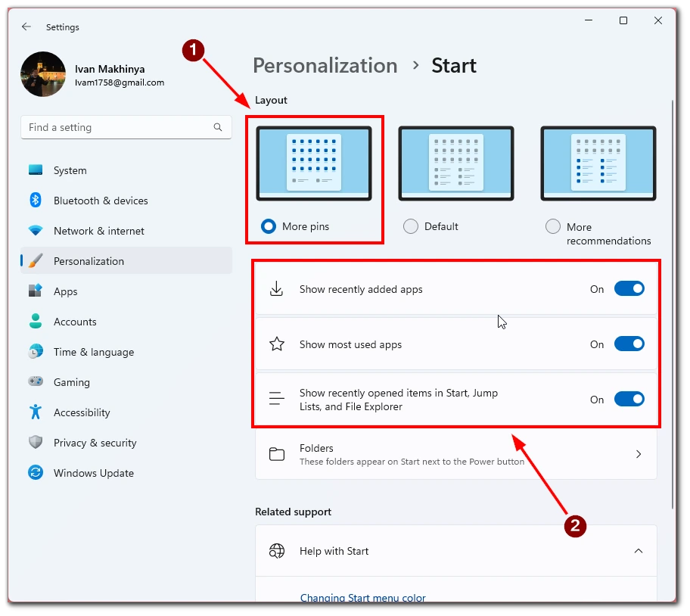Viewport: 690px width, 616px height.
Task: Click the Windows Update refresh icon
Action: (x=36, y=472)
